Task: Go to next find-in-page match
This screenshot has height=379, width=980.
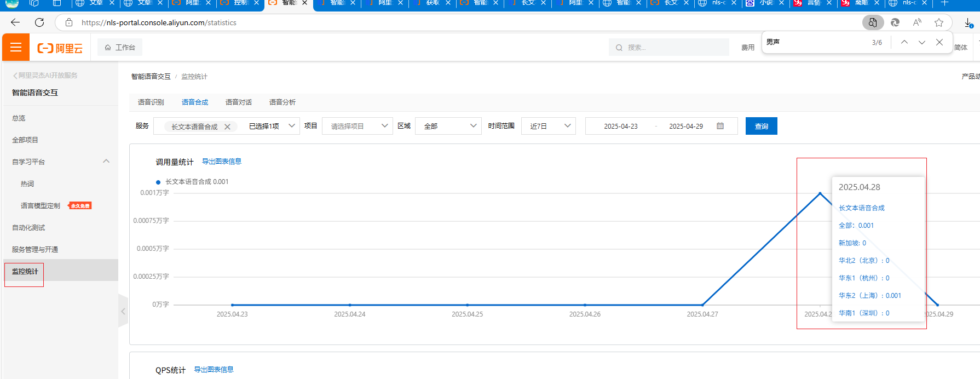Action: tap(922, 42)
